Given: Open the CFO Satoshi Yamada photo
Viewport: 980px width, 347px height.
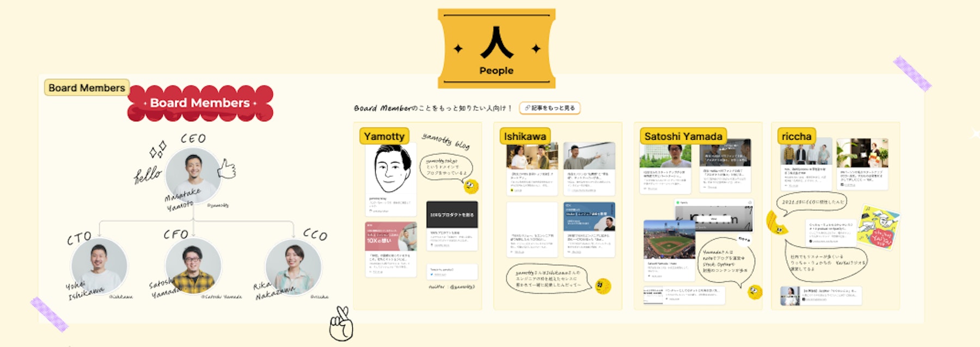Looking at the screenshot, I should (193, 266).
